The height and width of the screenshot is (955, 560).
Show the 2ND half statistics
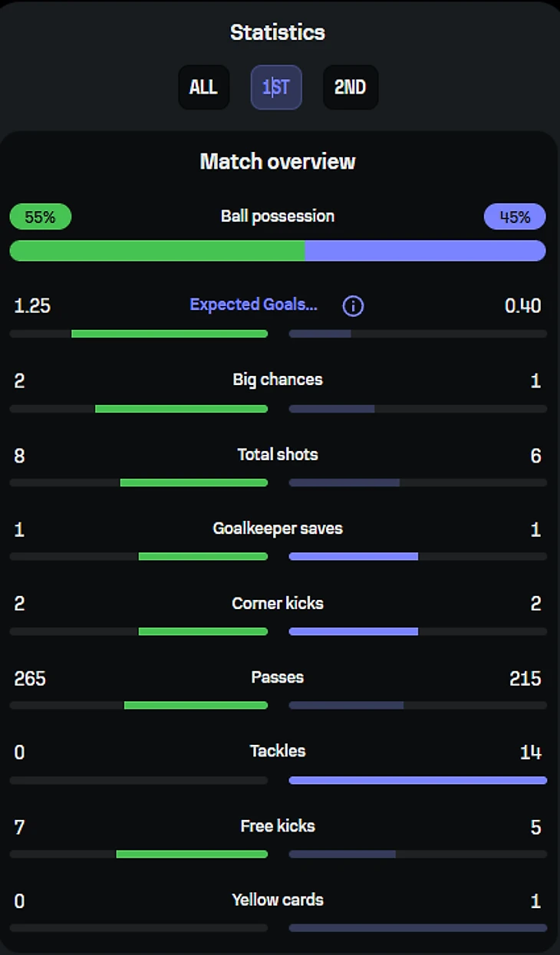point(350,87)
